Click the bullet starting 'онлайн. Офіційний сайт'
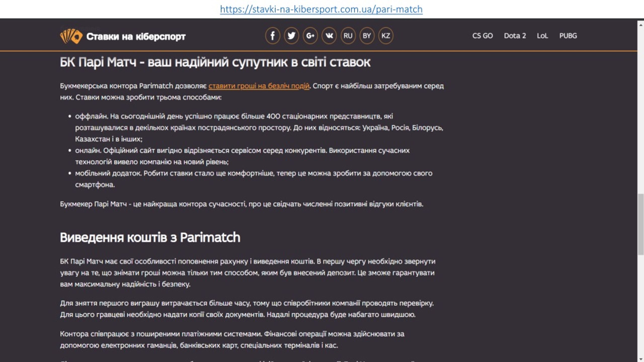The width and height of the screenshot is (644, 362). [x=242, y=156]
